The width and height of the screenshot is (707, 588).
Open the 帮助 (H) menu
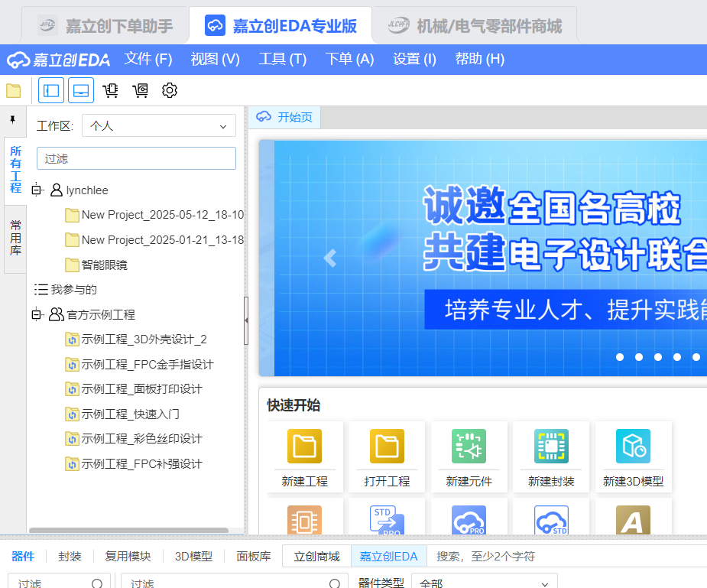[479, 59]
